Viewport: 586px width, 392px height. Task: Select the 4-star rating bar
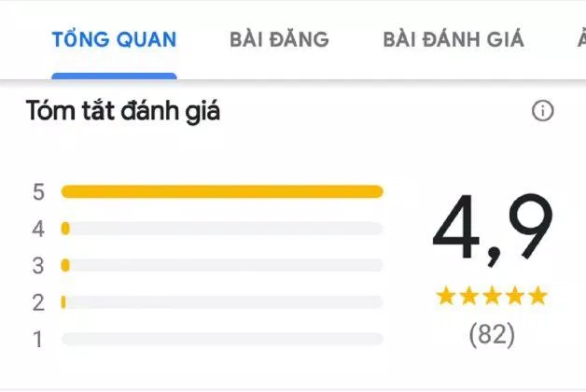(222, 229)
